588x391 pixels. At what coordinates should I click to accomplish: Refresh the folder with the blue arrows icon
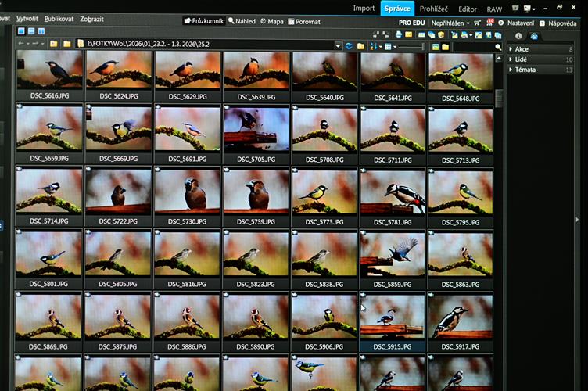tap(349, 46)
